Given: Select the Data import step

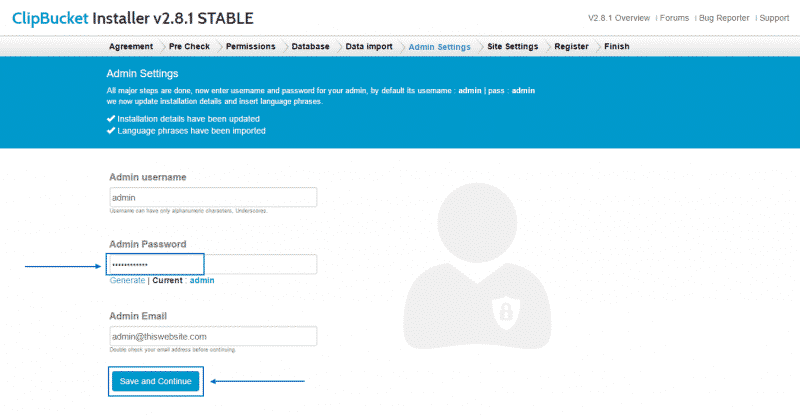Looking at the screenshot, I should click(369, 46).
